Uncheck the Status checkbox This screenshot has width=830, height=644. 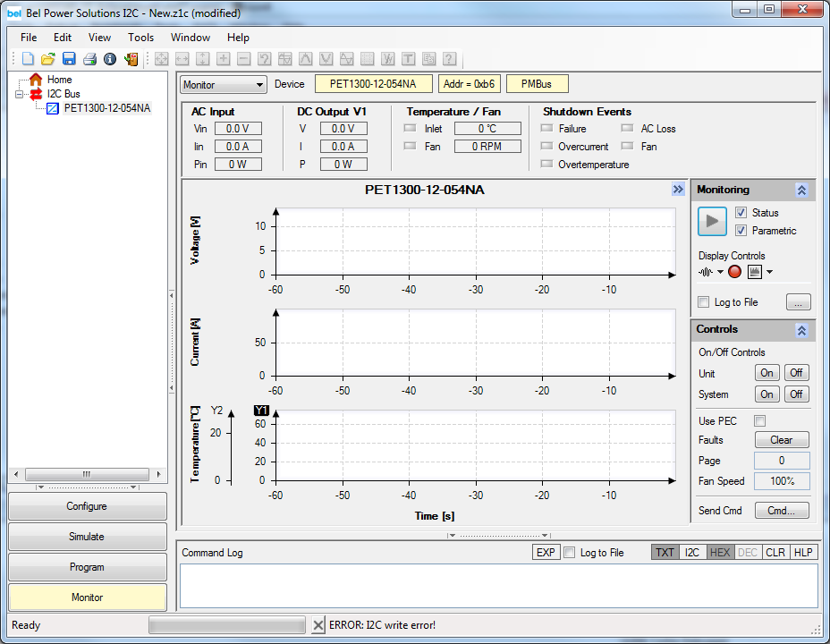pyautogui.click(x=741, y=213)
